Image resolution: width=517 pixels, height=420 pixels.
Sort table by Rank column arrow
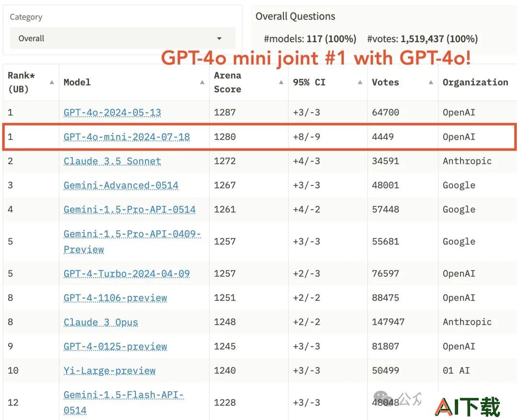tap(52, 82)
